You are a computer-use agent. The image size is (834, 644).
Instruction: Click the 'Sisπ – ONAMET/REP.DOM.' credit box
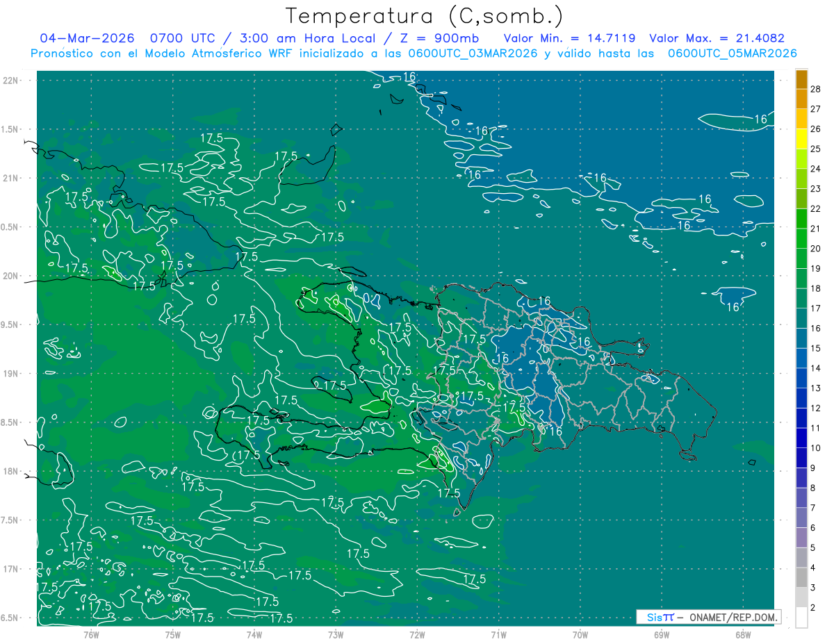coord(709,617)
